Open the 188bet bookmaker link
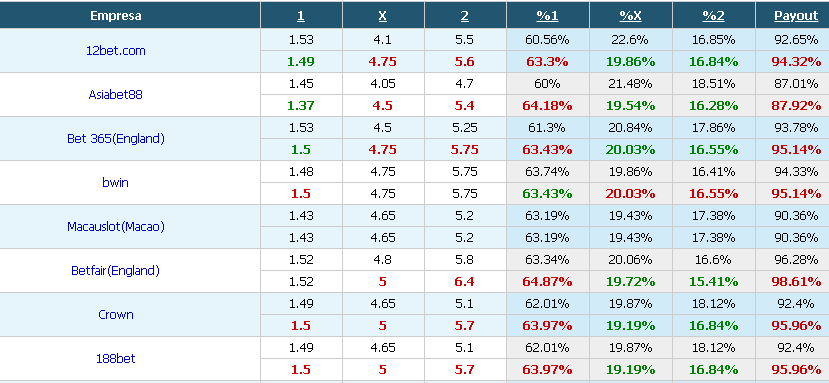829x383 pixels. pos(115,358)
